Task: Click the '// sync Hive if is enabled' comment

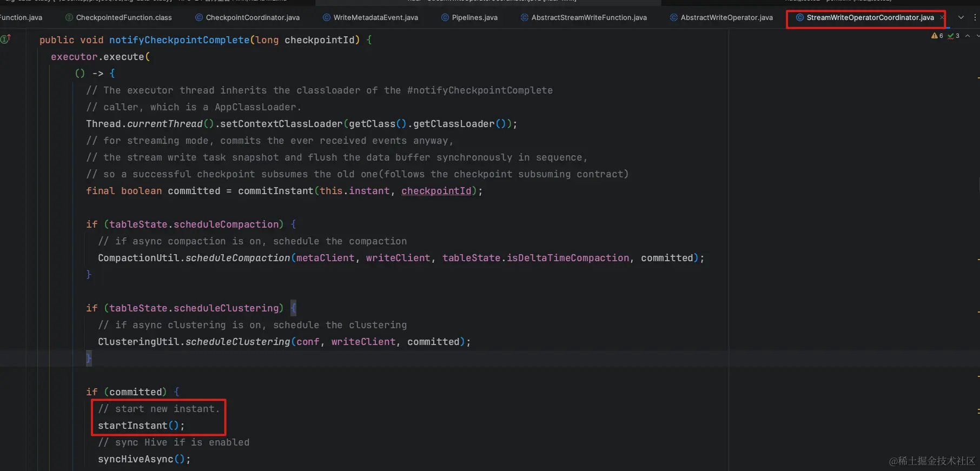Action: (174, 442)
